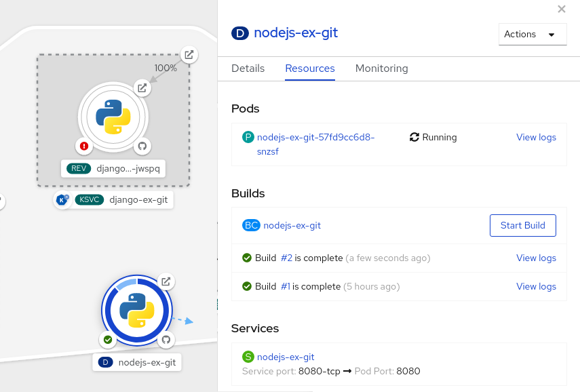Switch to the Details tab
The image size is (580, 392).
pos(248,68)
